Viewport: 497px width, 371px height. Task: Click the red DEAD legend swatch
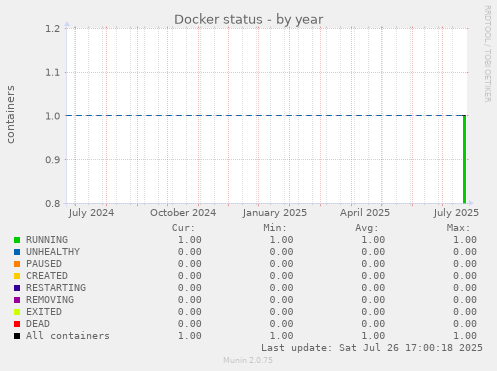(x=17, y=324)
